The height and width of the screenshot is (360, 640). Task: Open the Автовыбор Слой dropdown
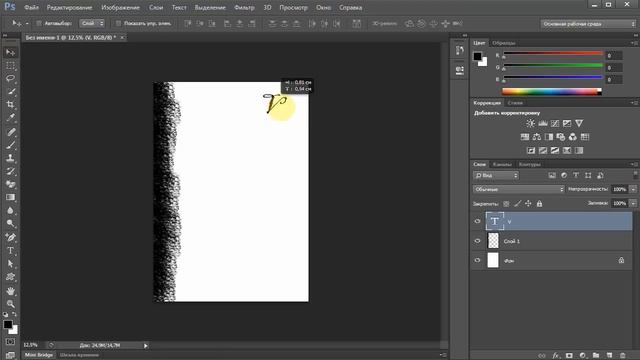pyautogui.click(x=92, y=24)
